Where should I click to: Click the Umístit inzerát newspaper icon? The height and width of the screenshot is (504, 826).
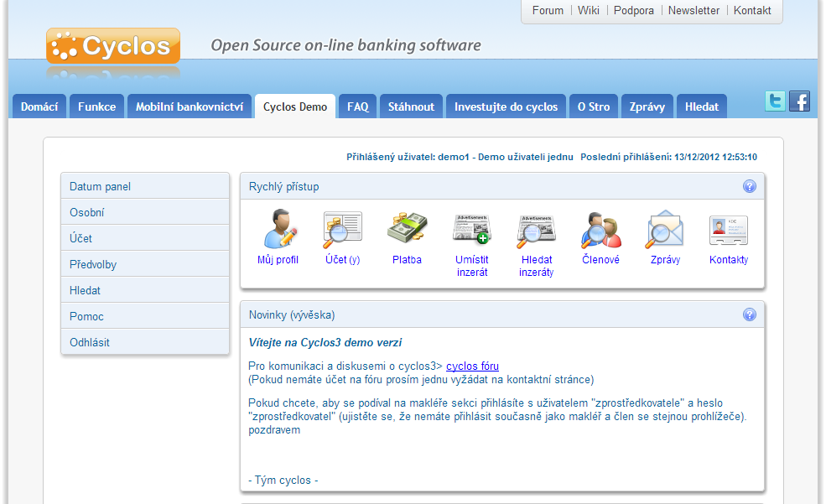[x=472, y=230]
